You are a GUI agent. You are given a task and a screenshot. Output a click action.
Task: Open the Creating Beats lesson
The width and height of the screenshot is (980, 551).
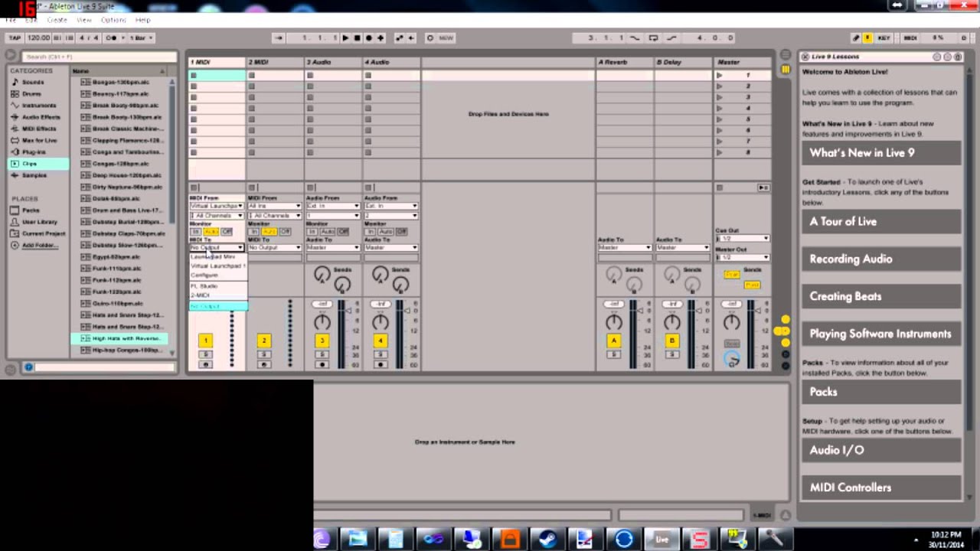tap(881, 296)
